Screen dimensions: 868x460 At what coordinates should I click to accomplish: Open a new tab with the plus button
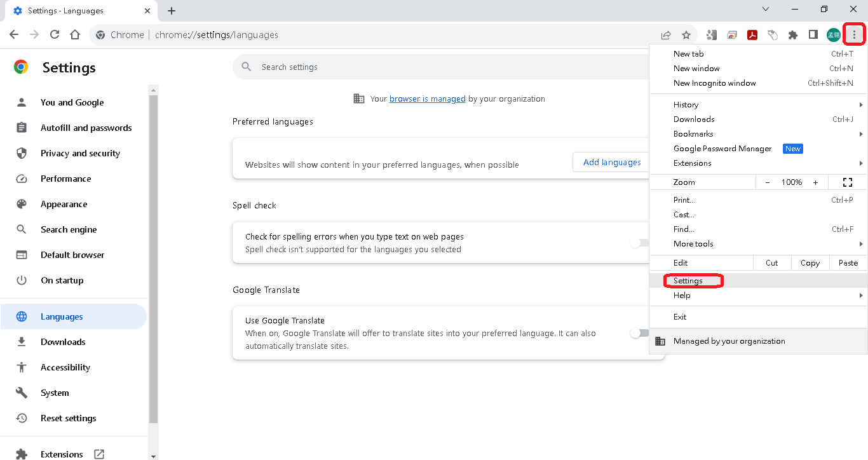tap(172, 11)
